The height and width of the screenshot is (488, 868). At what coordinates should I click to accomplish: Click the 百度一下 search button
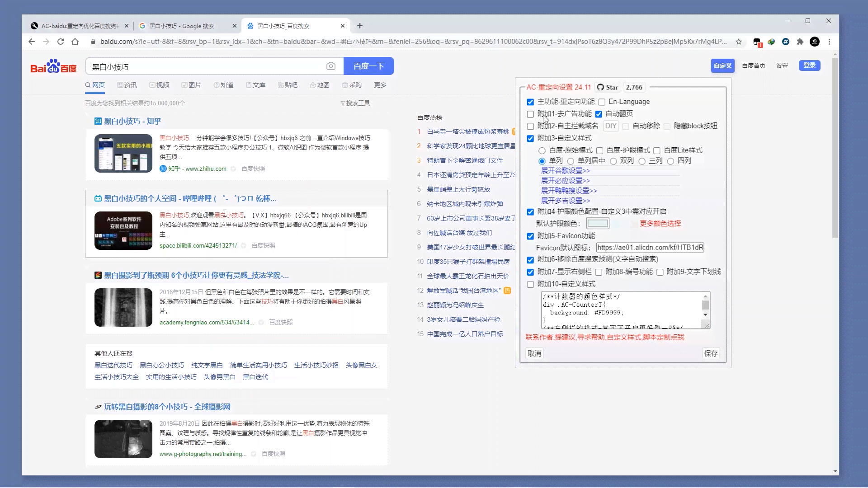(x=369, y=66)
